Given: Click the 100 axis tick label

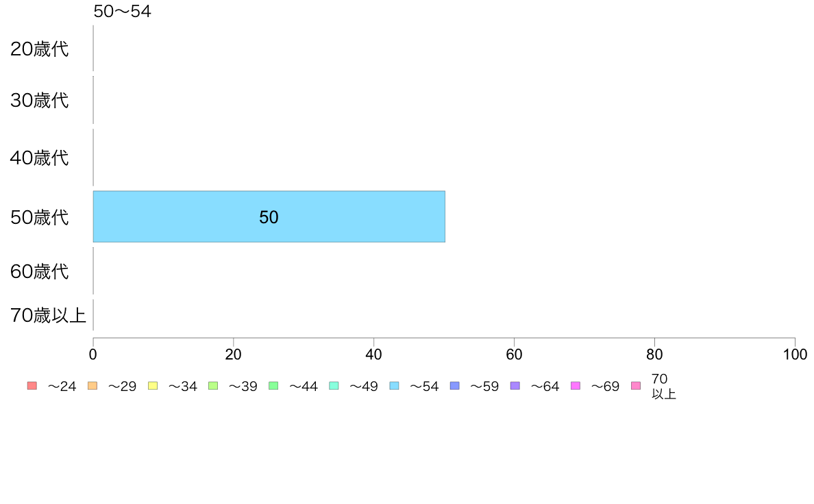Looking at the screenshot, I should point(795,355).
